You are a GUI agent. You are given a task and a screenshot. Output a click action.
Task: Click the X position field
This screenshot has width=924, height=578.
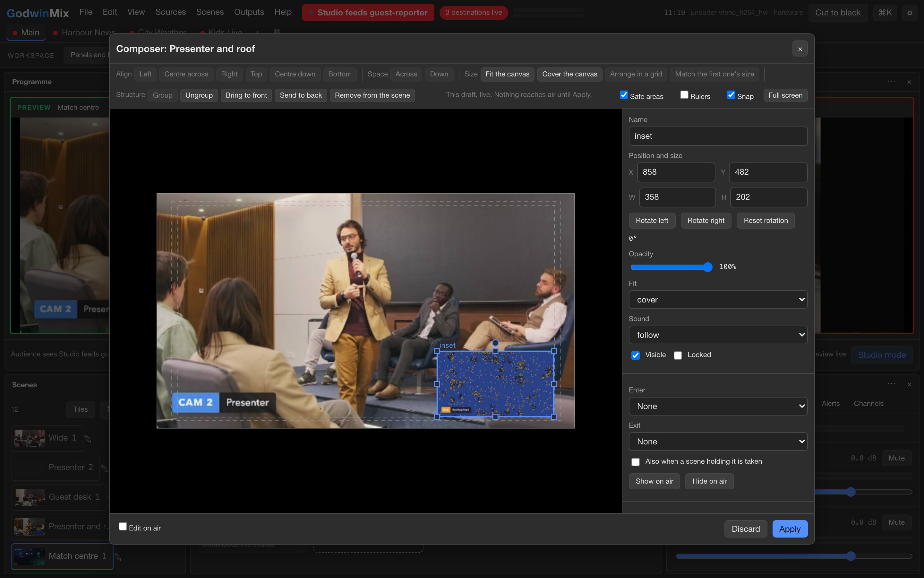676,172
